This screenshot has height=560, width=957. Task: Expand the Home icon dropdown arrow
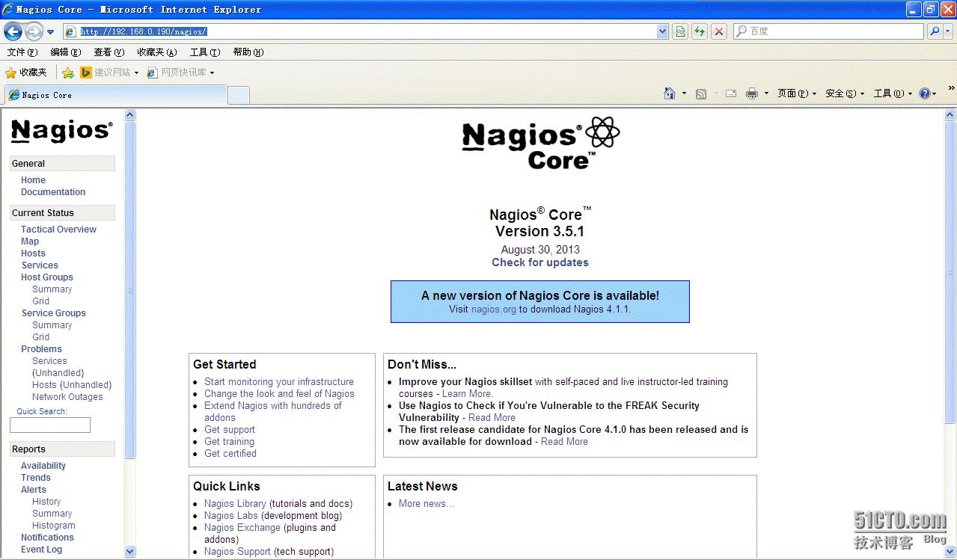click(x=684, y=93)
